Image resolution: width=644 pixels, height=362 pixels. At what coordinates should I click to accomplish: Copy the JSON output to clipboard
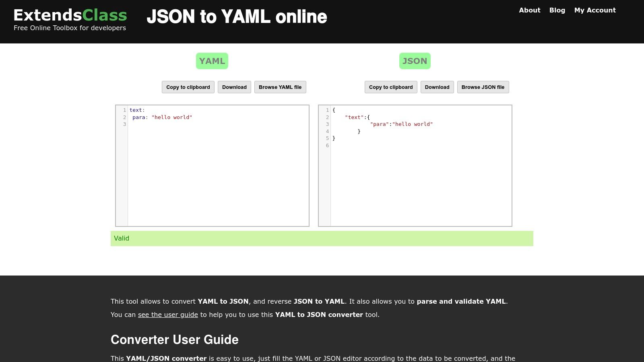coord(390,87)
